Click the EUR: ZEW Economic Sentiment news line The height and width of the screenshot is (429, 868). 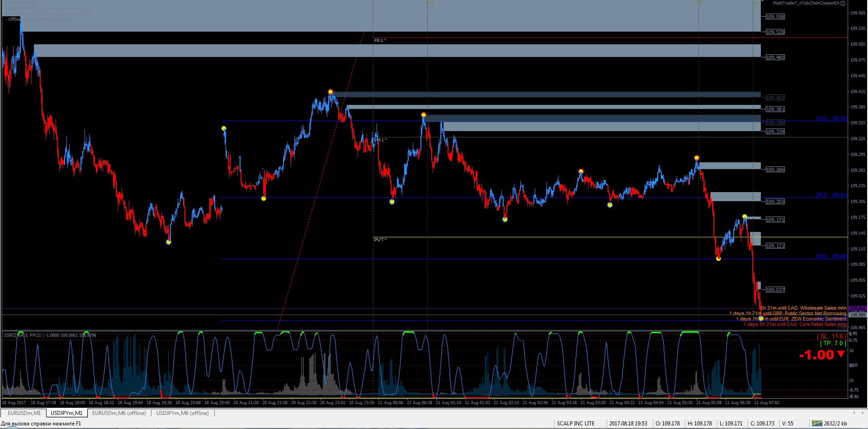(791, 319)
